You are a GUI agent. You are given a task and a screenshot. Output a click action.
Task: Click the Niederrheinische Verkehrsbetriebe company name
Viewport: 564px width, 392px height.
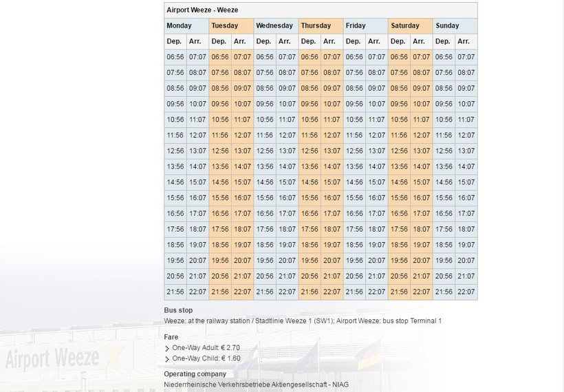256,384
